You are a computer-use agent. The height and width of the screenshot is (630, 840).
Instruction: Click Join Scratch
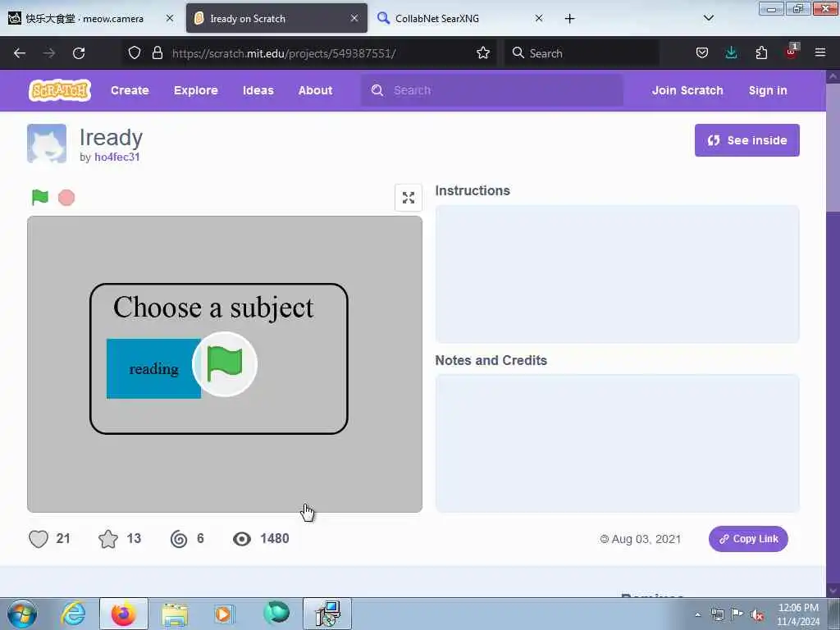click(x=687, y=90)
